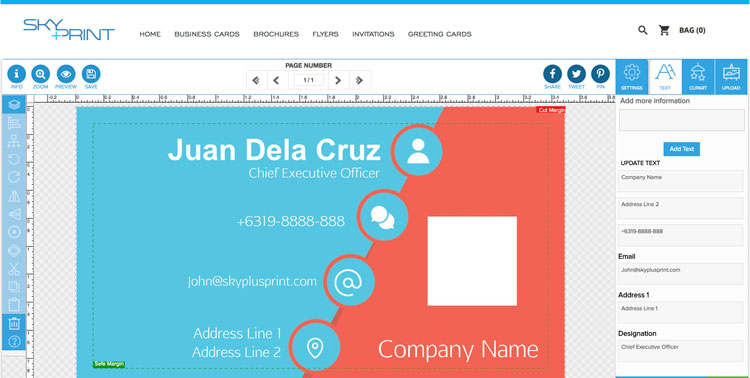Click the undo icon in sidebar
Viewport: 750px width, 378px height.
[14, 159]
